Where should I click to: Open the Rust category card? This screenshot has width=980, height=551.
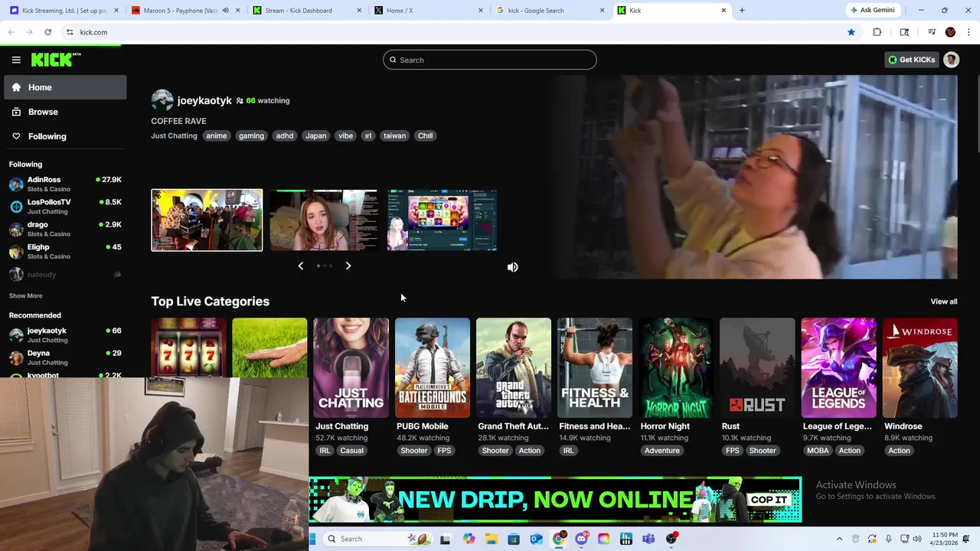click(757, 368)
